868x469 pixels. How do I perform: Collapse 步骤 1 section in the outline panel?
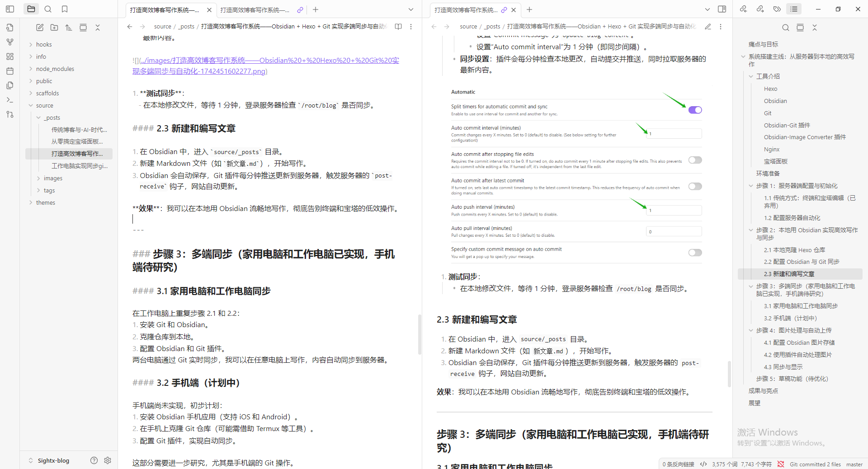751,186
